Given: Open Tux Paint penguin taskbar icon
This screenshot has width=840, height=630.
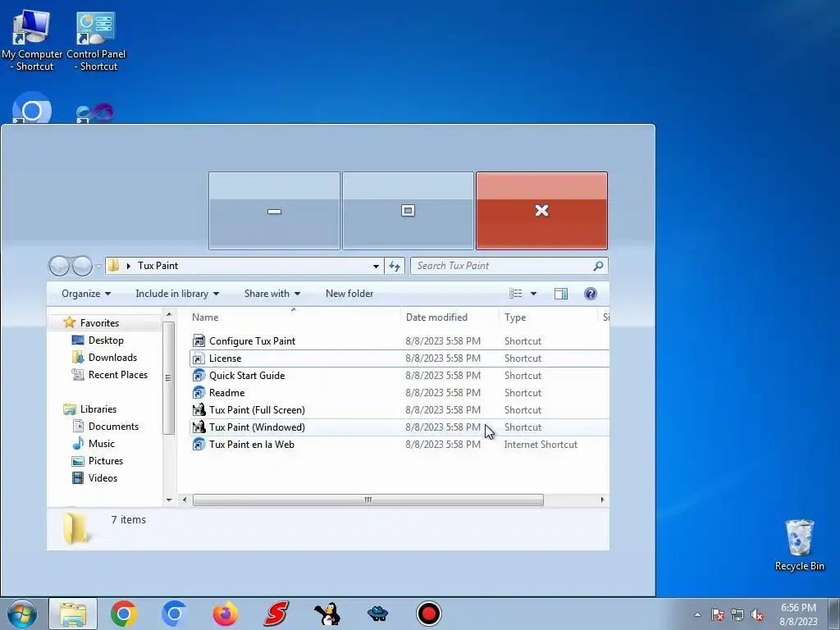Looking at the screenshot, I should tap(326, 614).
